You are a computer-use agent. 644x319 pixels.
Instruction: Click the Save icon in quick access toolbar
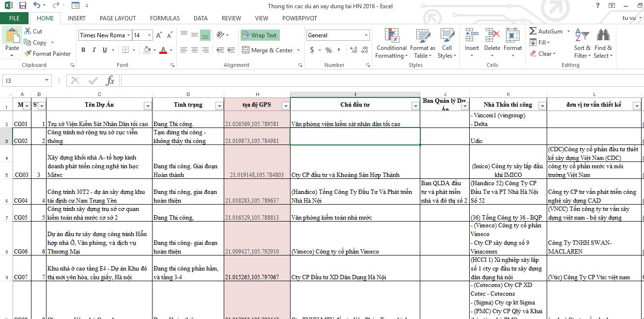point(23,6)
